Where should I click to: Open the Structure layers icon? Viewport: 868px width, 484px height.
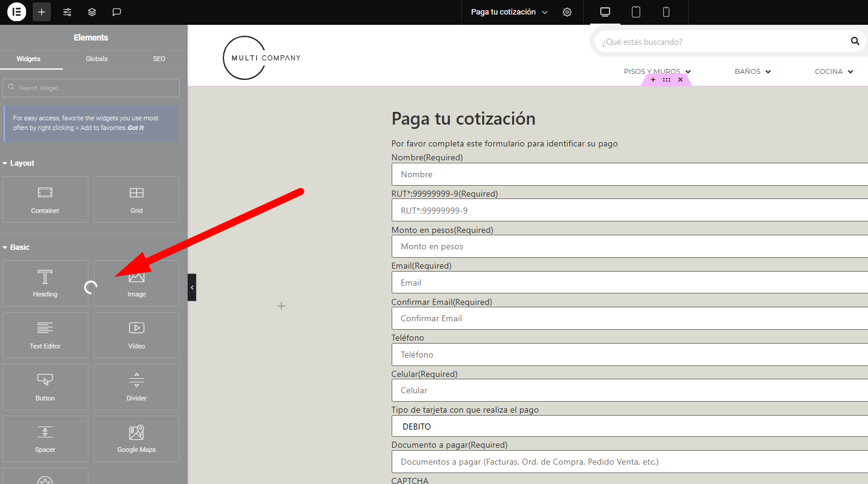click(x=92, y=12)
